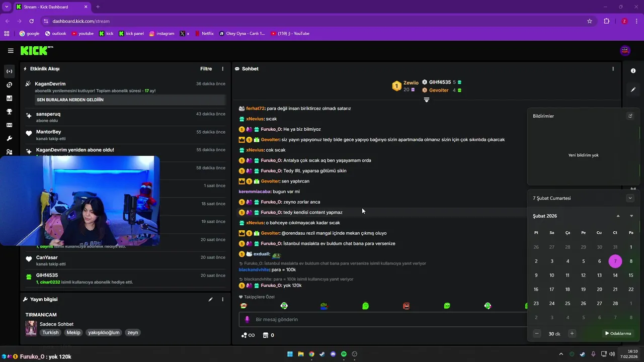Start the Odaklanma focus session

tap(618, 333)
